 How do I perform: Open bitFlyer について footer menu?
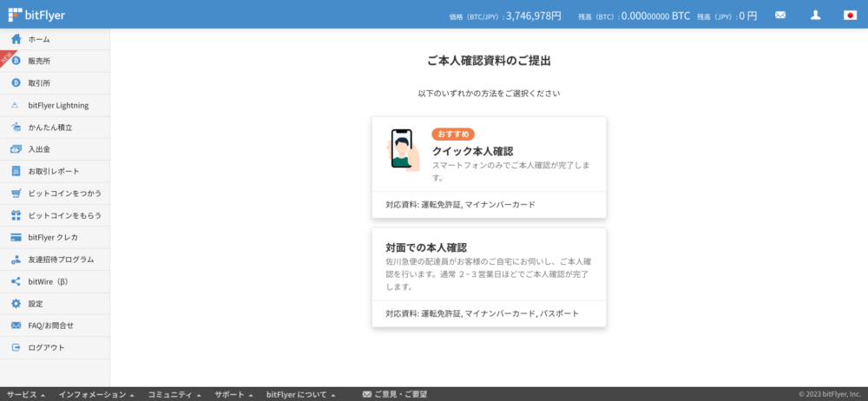[300, 394]
